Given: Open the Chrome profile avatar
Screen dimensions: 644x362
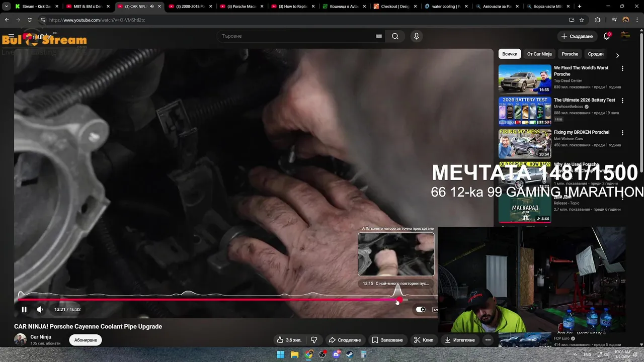Looking at the screenshot, I should click(x=626, y=20).
